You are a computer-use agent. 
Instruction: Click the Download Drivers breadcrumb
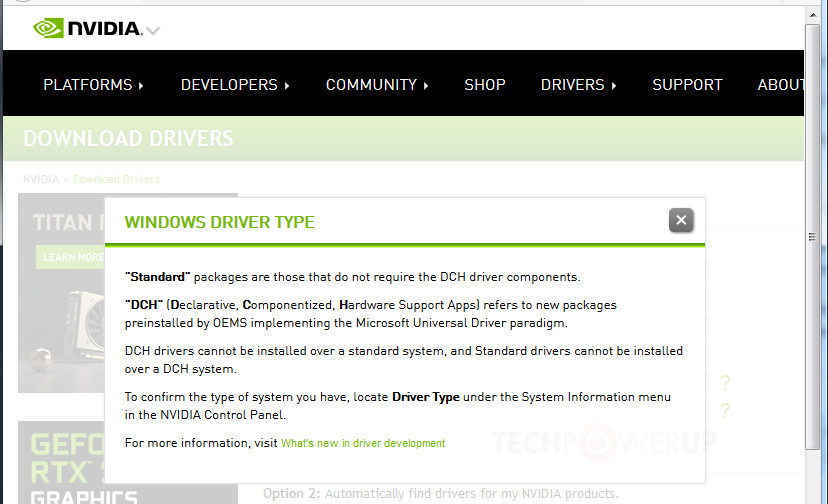tap(116, 179)
